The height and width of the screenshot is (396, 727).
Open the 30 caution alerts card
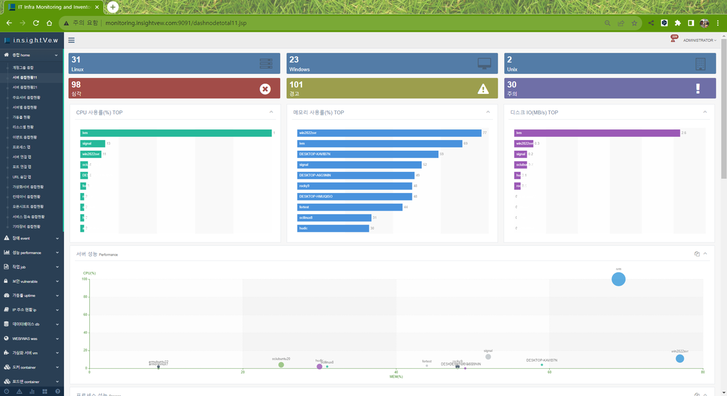coord(610,88)
